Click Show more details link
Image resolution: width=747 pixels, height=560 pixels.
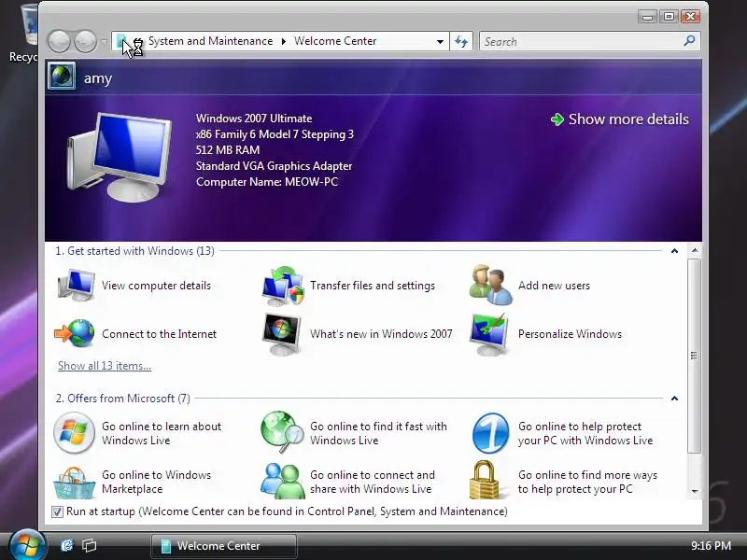coord(628,119)
